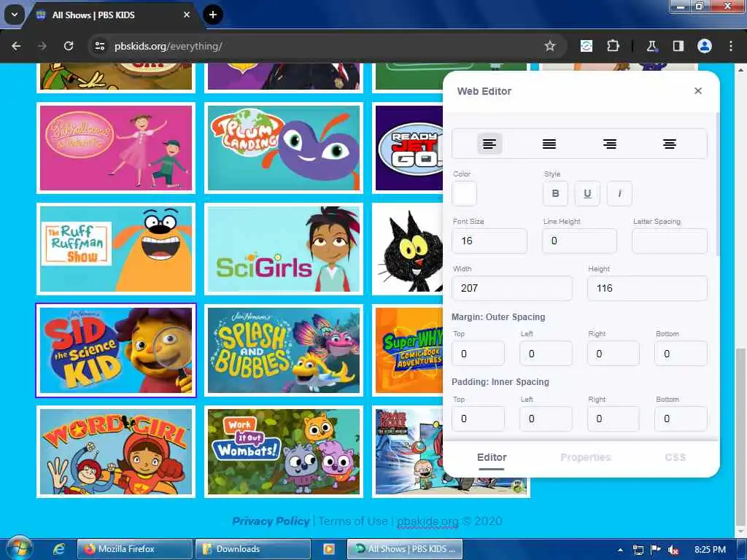Select center text alignment icon

click(670, 144)
